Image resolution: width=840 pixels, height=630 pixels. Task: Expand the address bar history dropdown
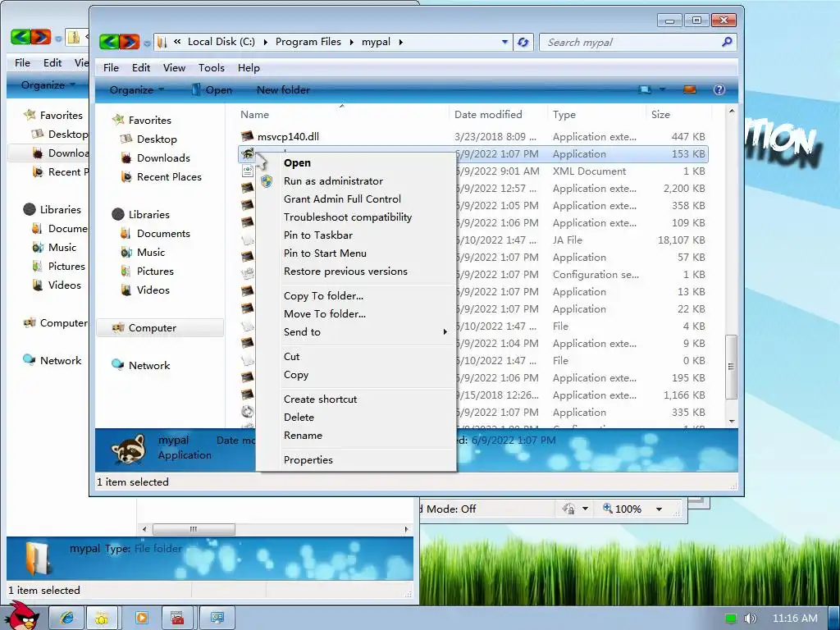pos(504,42)
